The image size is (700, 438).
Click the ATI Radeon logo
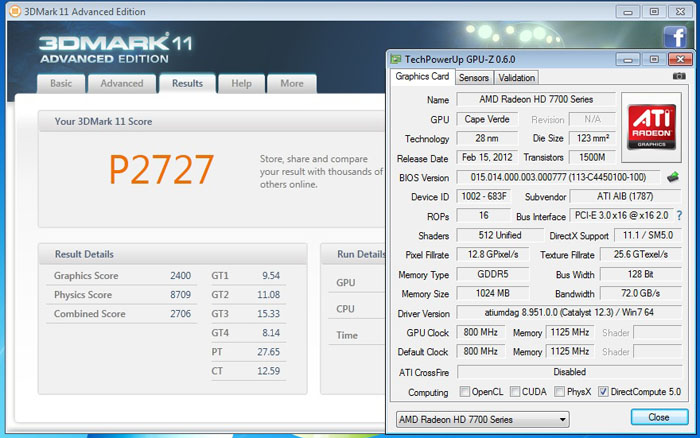click(651, 127)
